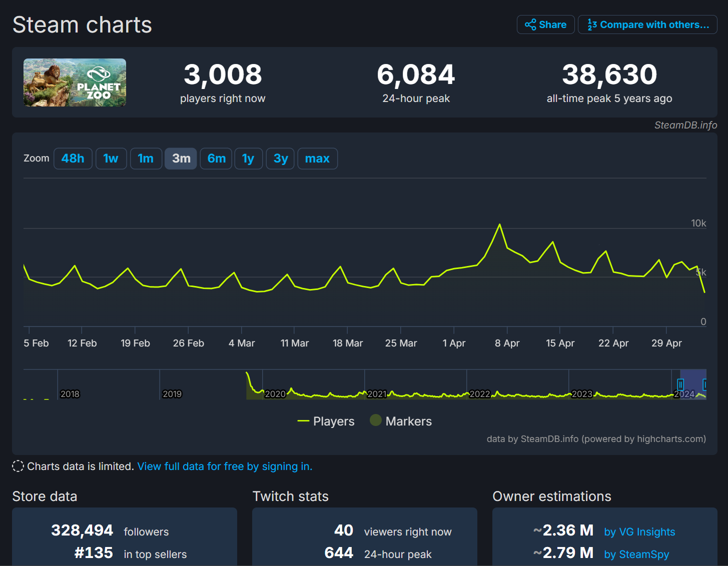
Task: Open Compare with others
Action: click(x=647, y=24)
